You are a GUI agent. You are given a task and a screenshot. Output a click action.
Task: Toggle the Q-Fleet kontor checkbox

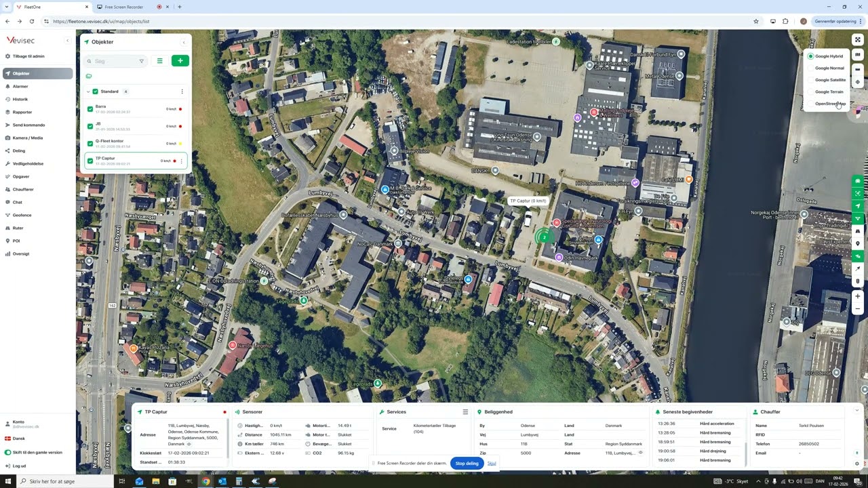coord(90,144)
